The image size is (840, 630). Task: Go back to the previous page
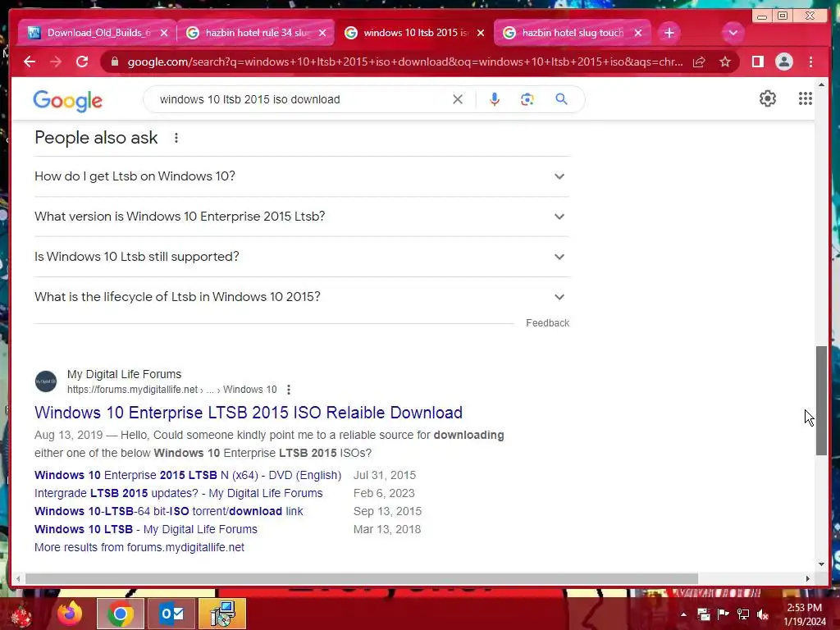pyautogui.click(x=30, y=62)
